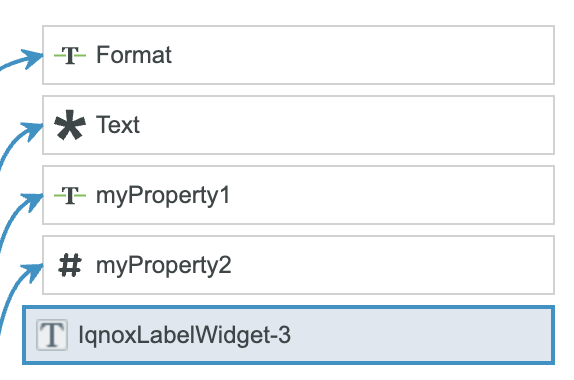
Task: Choose the myProperty2 binding row
Action: pos(298,265)
